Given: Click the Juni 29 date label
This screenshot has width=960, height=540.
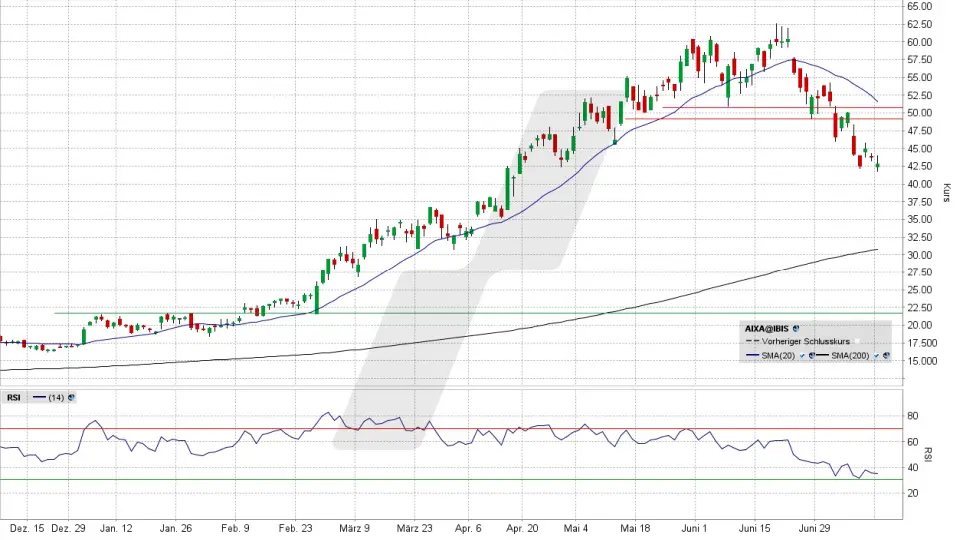Looking at the screenshot, I should (814, 528).
